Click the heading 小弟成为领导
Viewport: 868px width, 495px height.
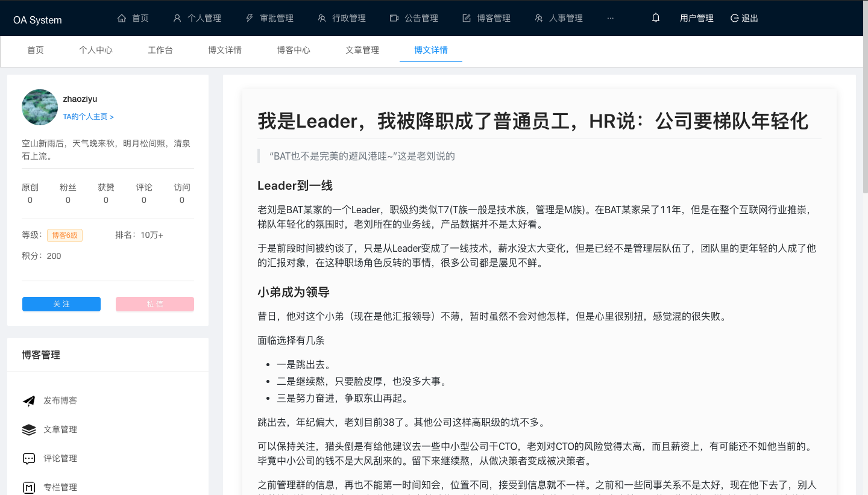(294, 293)
